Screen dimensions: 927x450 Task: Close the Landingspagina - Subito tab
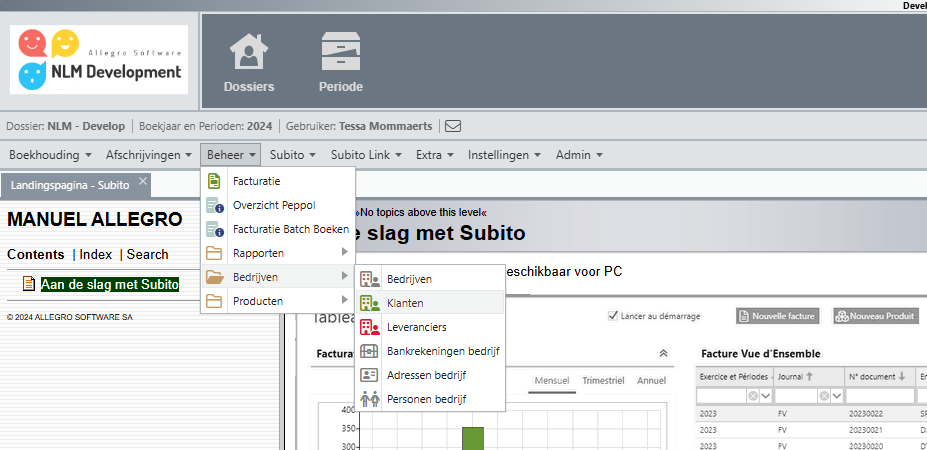[x=142, y=181]
